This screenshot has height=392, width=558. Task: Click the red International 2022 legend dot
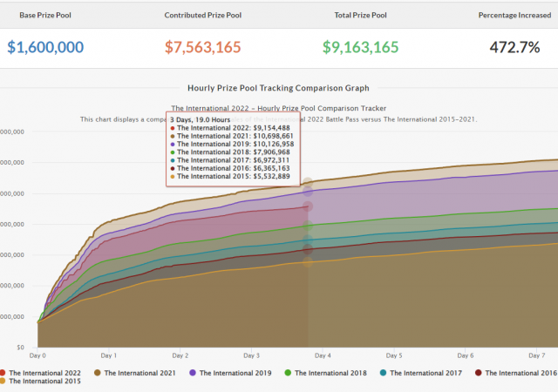coord(3,373)
